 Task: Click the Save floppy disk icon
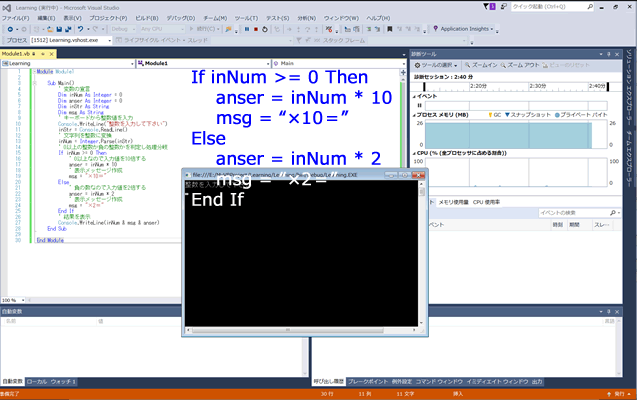[59, 29]
